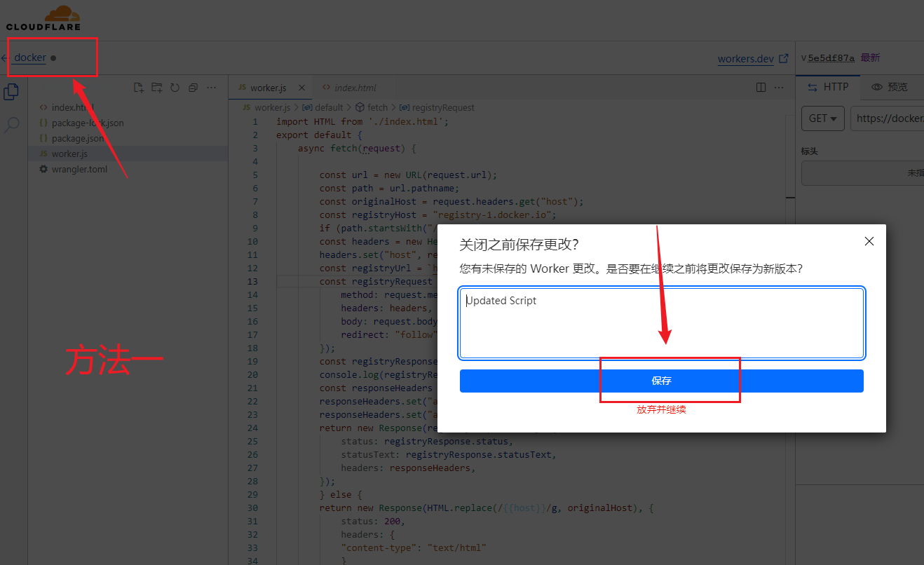Viewport: 924px width, 565px height.
Task: Open the Search icon in activity bar
Action: [x=12, y=125]
